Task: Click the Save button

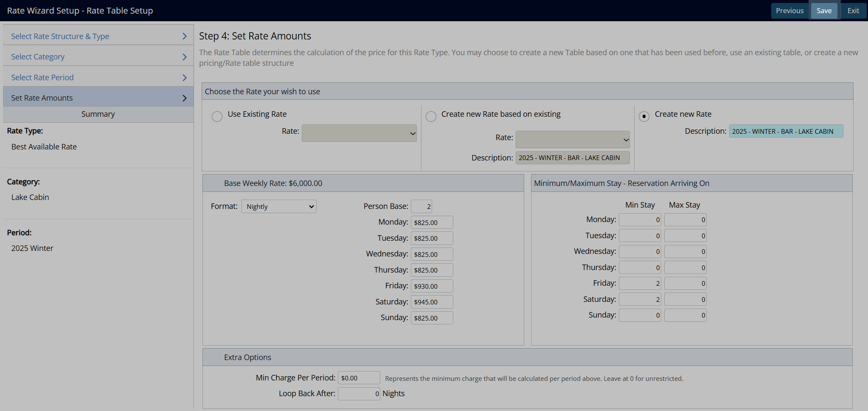Action: 824,11
